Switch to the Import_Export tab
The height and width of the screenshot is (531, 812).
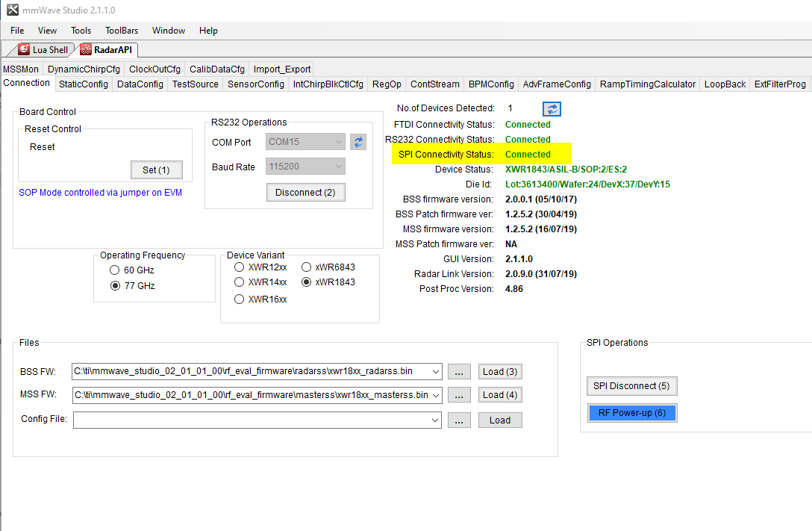tap(281, 69)
